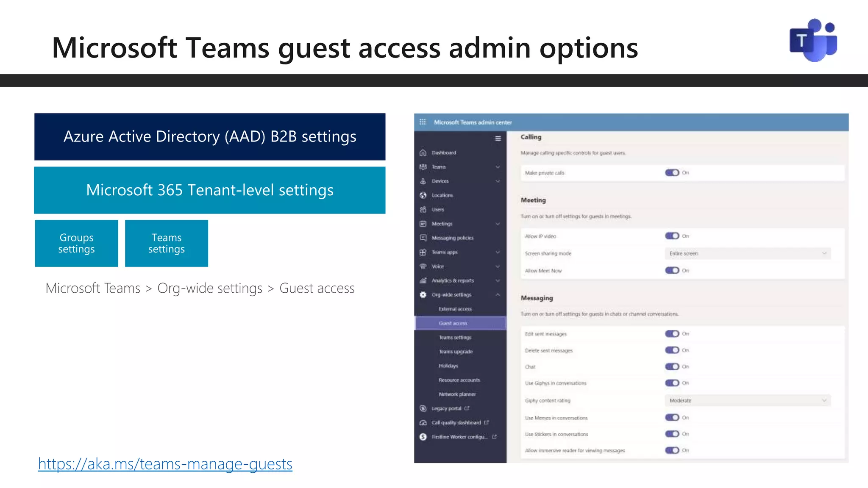Click the Call quality dashboard icon
The width and height of the screenshot is (868, 488).
(423, 423)
